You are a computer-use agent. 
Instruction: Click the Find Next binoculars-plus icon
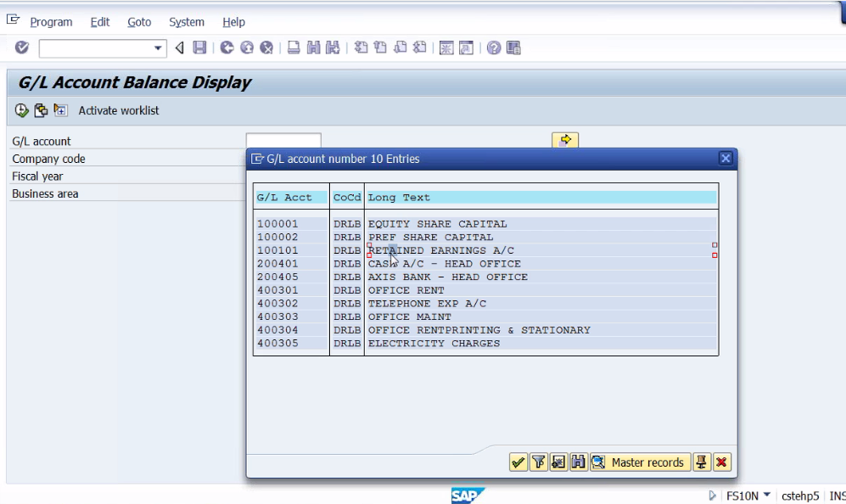click(333, 48)
